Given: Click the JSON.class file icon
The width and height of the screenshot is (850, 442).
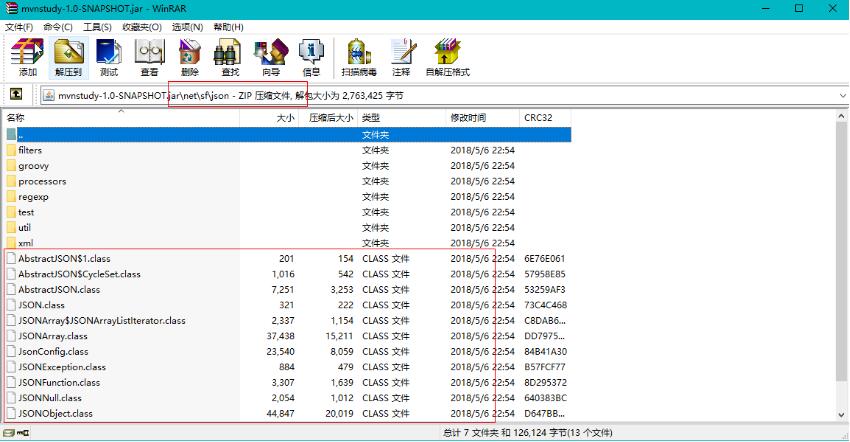Looking at the screenshot, I should click(11, 305).
